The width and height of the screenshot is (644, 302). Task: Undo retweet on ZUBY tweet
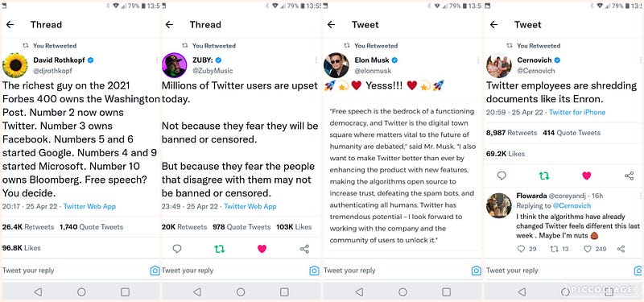[220, 249]
